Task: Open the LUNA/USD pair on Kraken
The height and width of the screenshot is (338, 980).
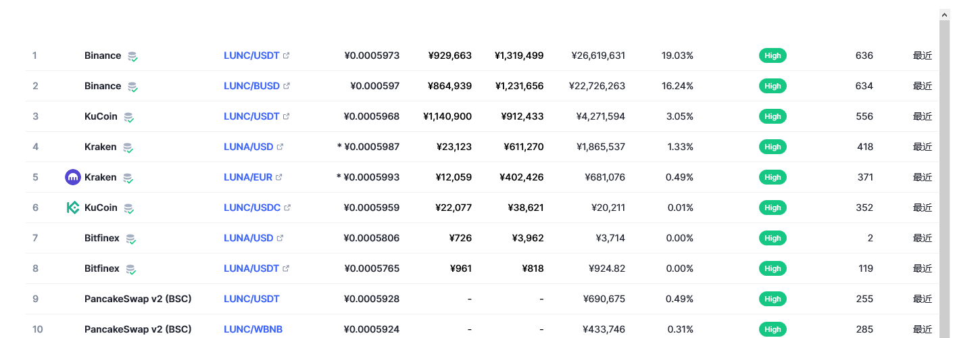Action: point(249,147)
